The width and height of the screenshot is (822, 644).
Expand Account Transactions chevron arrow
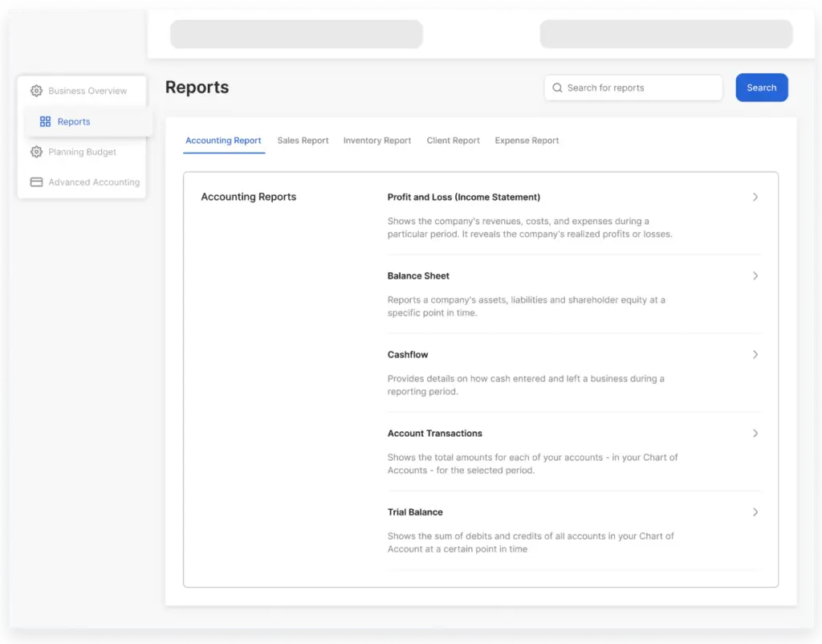[x=755, y=434]
